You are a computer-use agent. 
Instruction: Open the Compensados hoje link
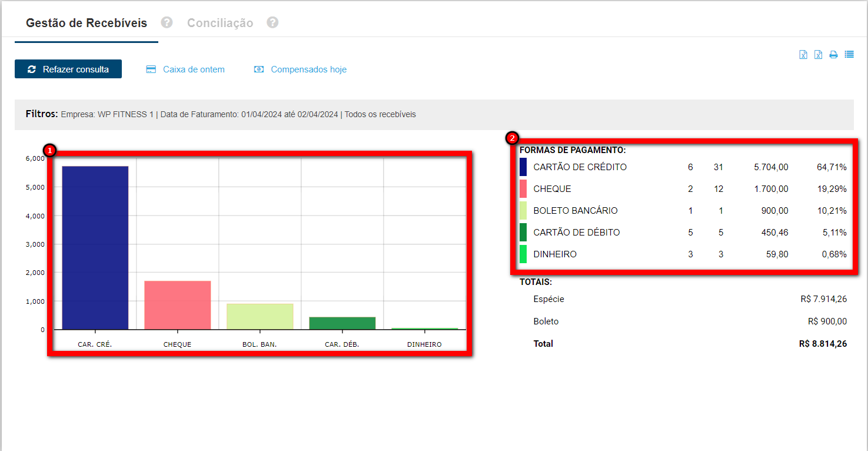click(308, 69)
